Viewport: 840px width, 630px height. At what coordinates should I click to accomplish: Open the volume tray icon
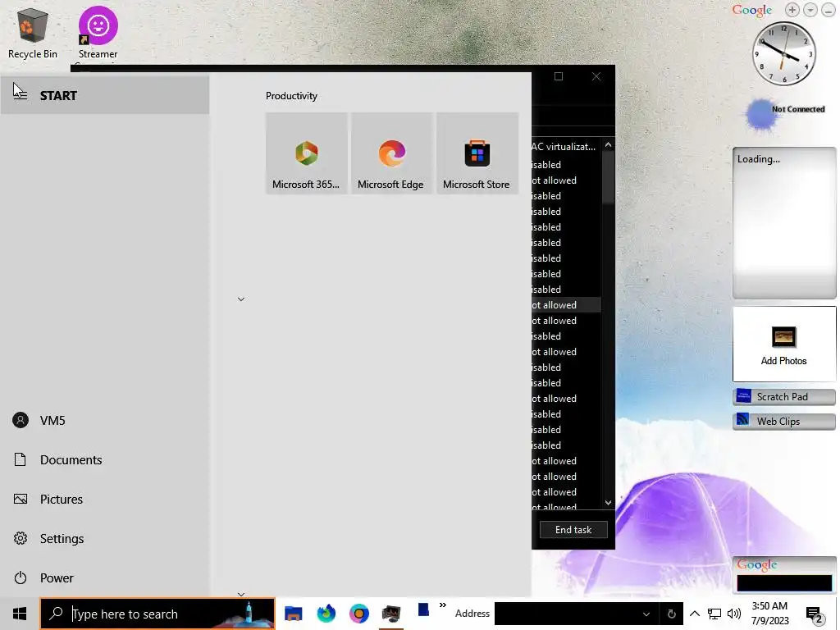click(734, 614)
